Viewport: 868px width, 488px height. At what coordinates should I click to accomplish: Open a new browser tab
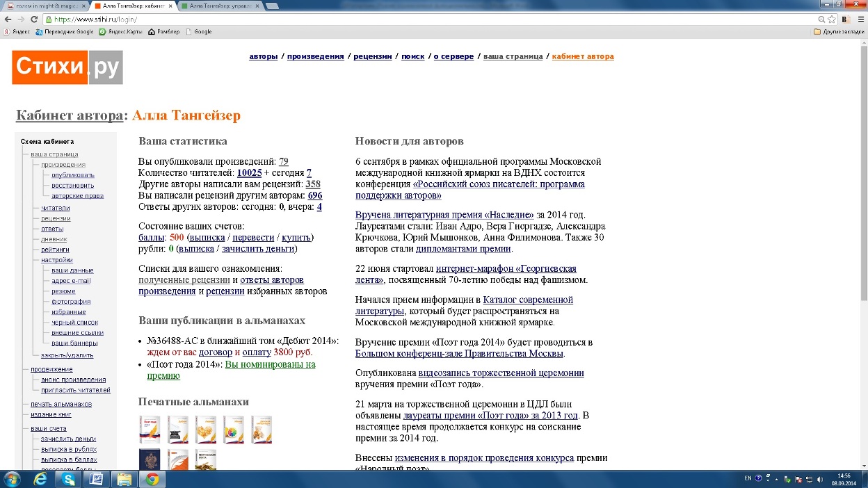[272, 6]
